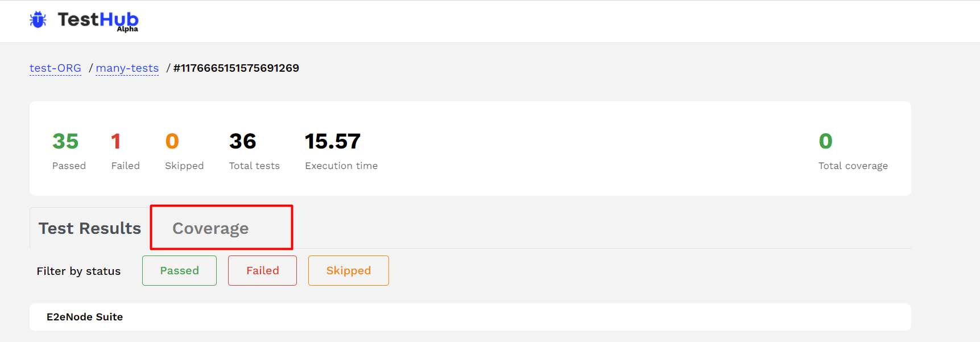Click the Total coverage label
The width and height of the screenshot is (980, 342).
(853, 166)
